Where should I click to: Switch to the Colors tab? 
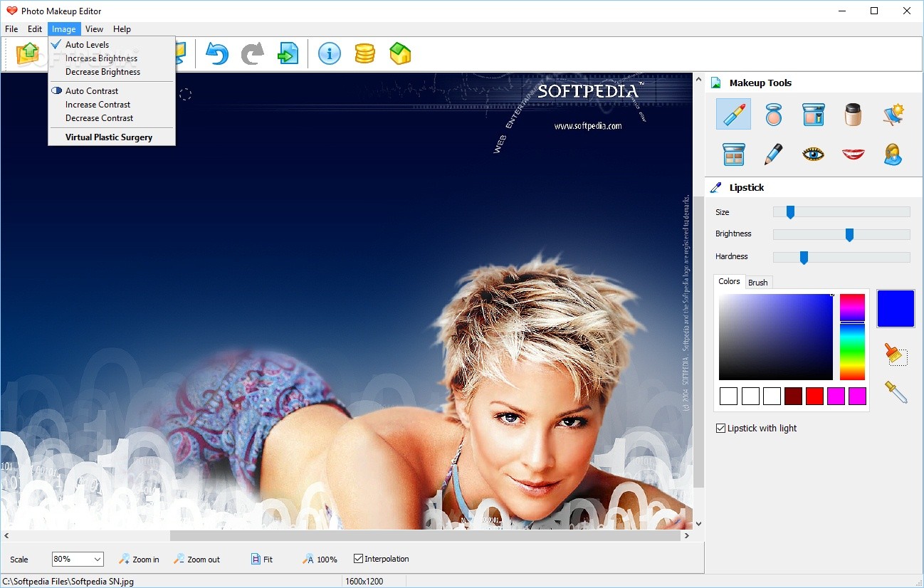(x=729, y=281)
